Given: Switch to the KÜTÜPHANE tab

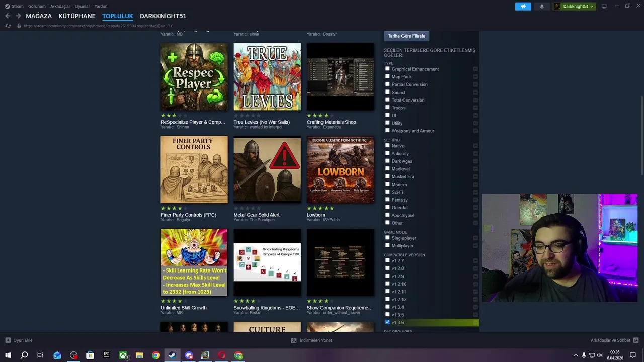Looking at the screenshot, I should (77, 16).
